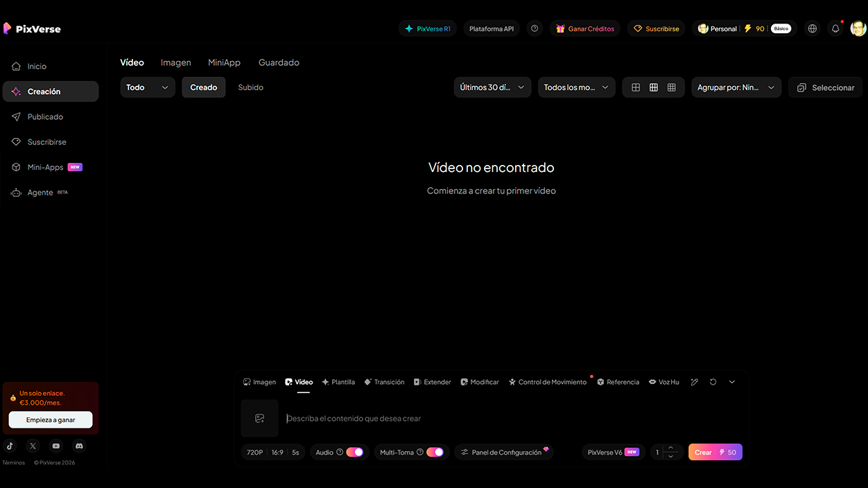Open Publicado in sidebar
868x488 pixels.
click(x=51, y=116)
